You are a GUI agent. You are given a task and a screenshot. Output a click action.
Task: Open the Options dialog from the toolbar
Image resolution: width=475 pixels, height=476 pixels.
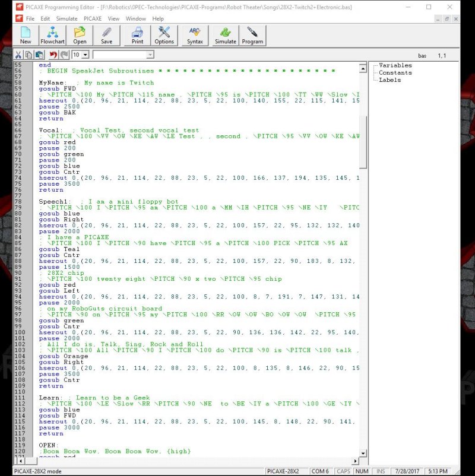pos(164,36)
